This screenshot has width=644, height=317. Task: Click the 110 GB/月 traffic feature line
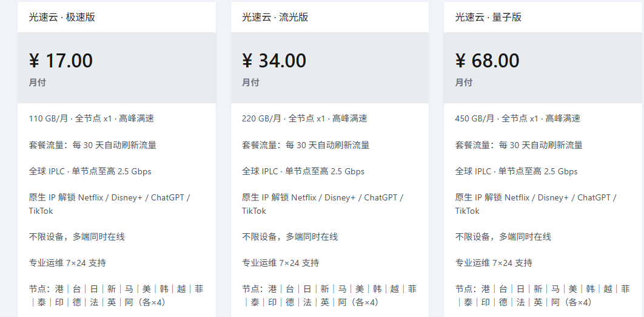pyautogui.click(x=92, y=118)
